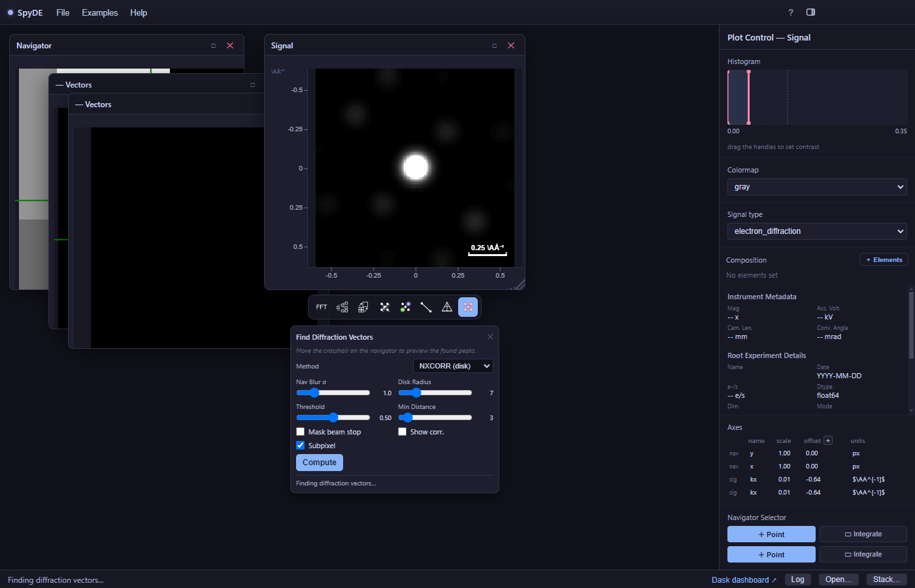Click the -- e/s value

point(736,395)
